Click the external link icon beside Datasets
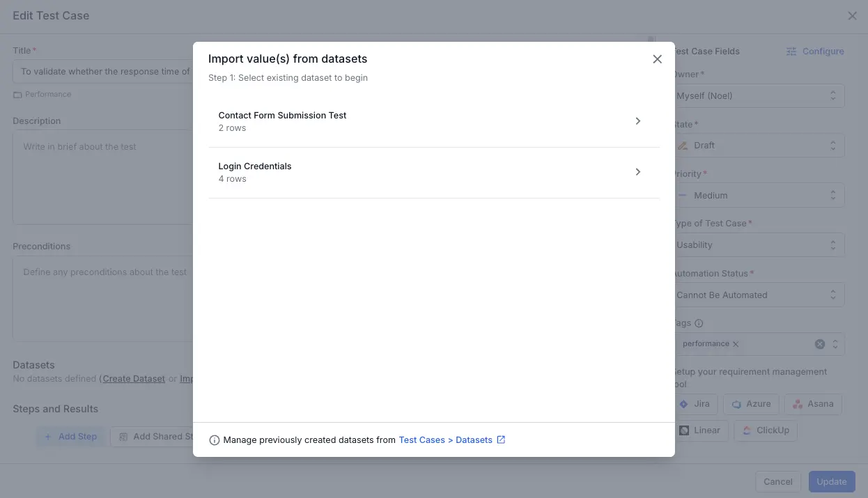The height and width of the screenshot is (498, 868). 501,440
